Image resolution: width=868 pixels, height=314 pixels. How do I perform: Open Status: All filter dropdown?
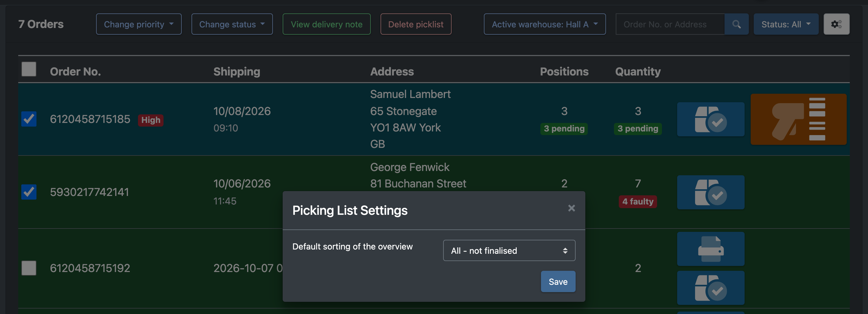pos(786,24)
